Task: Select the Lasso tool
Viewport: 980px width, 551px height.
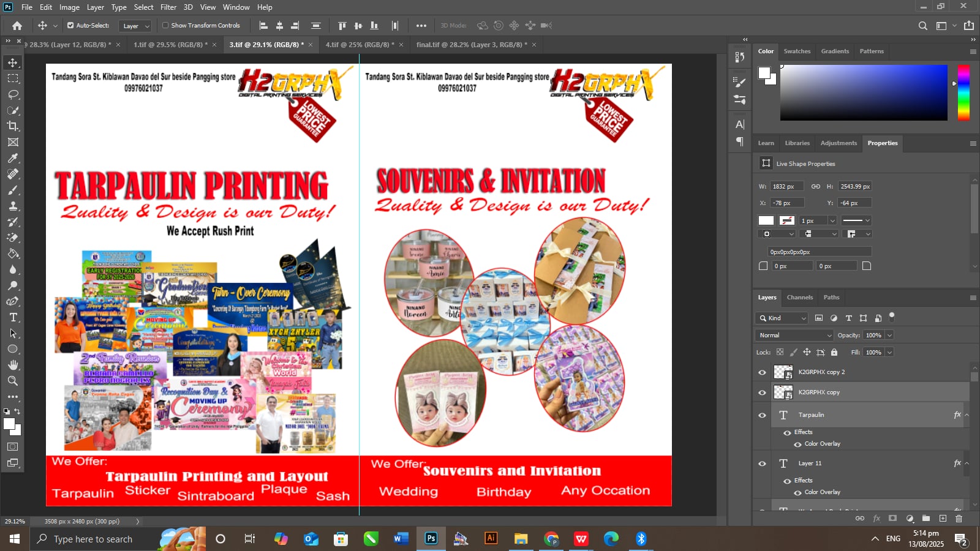Action: [13, 94]
